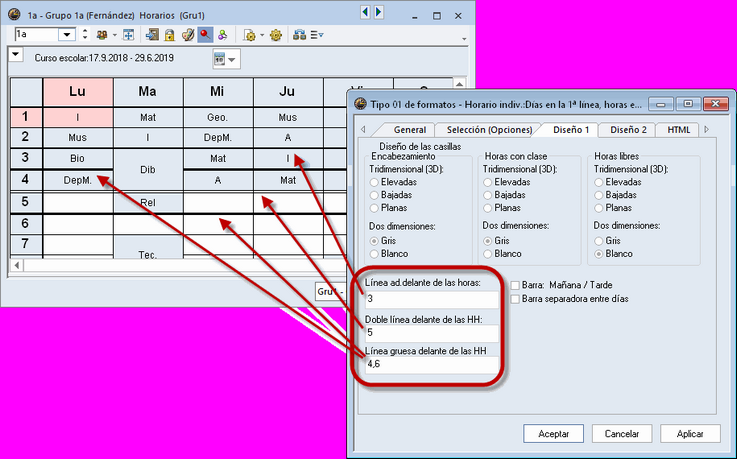The height and width of the screenshot is (459, 737).
Task: Click the padlock lock icon
Action: [169, 35]
